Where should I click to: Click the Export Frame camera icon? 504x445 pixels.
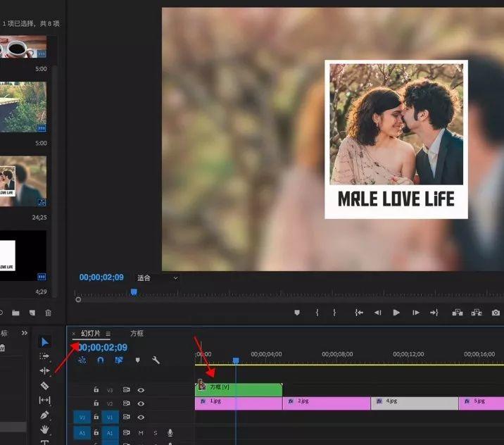[496, 313]
